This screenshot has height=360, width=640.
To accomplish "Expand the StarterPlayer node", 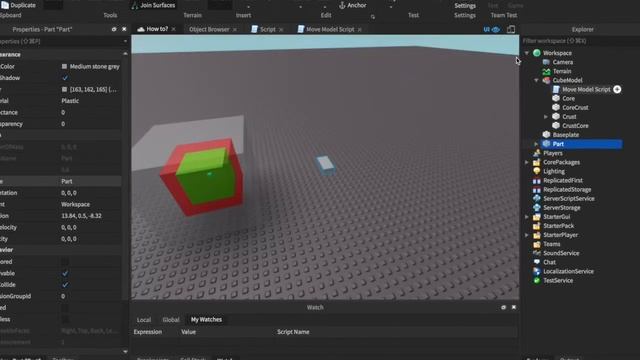I will [527, 235].
